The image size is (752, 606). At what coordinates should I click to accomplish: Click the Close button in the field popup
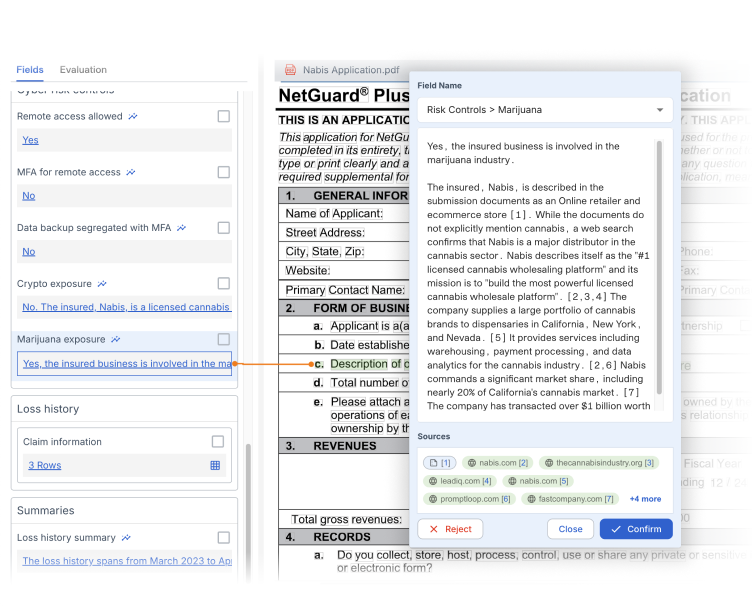[x=570, y=529]
